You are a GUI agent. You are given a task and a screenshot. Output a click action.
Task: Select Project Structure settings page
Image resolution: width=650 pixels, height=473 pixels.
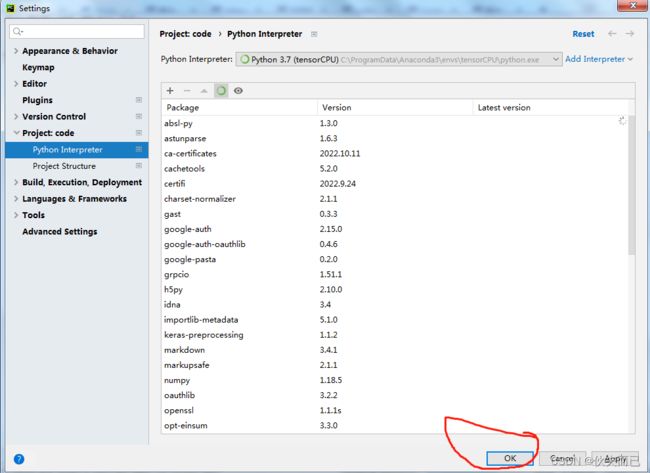pos(77,166)
